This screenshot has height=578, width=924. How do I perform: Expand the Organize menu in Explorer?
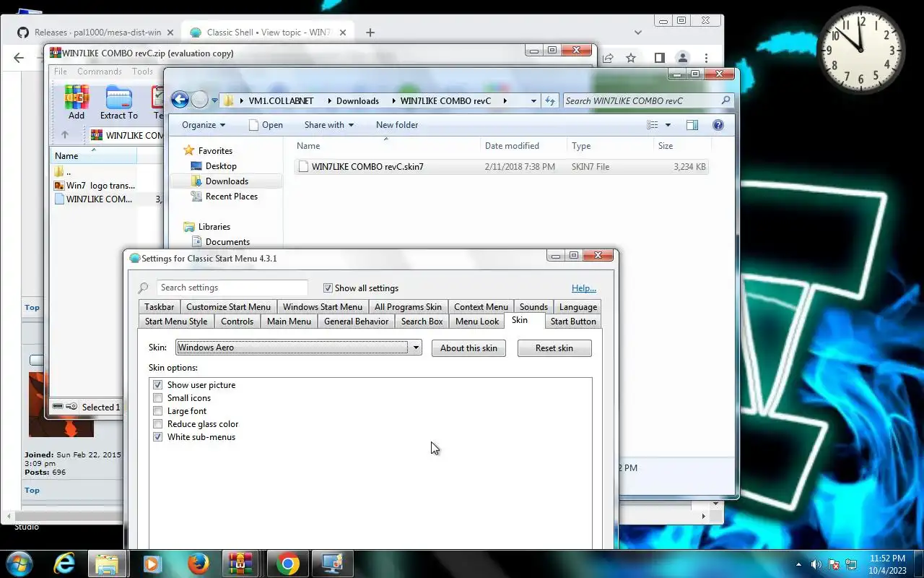click(x=204, y=125)
